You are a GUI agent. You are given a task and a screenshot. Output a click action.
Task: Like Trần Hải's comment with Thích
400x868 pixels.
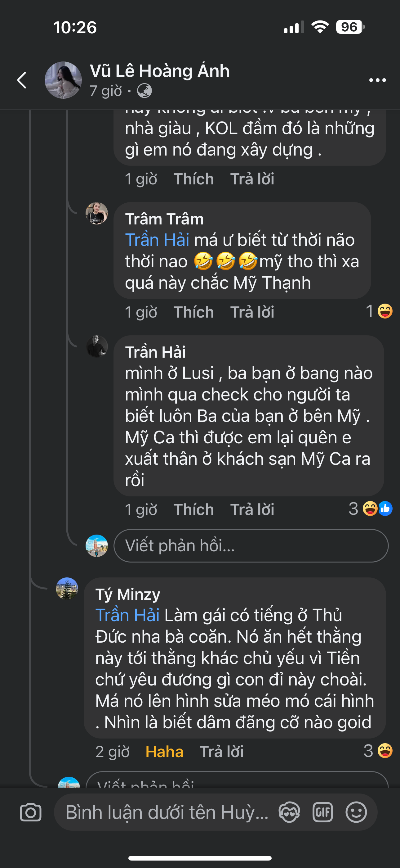(193, 509)
